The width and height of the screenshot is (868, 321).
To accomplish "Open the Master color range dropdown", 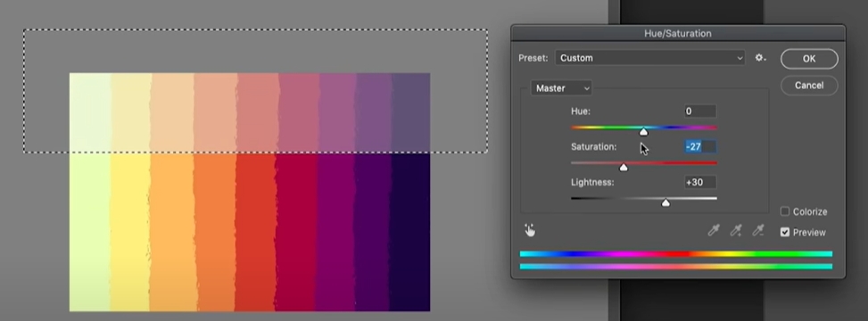I will click(x=561, y=88).
